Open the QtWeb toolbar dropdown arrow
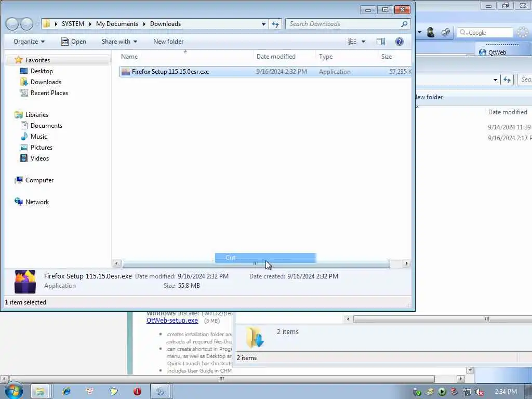This screenshot has height=399, width=532. coord(419,32)
